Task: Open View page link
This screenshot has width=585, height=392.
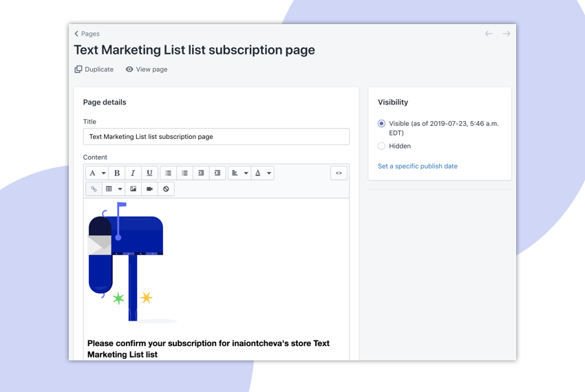Action: (147, 69)
